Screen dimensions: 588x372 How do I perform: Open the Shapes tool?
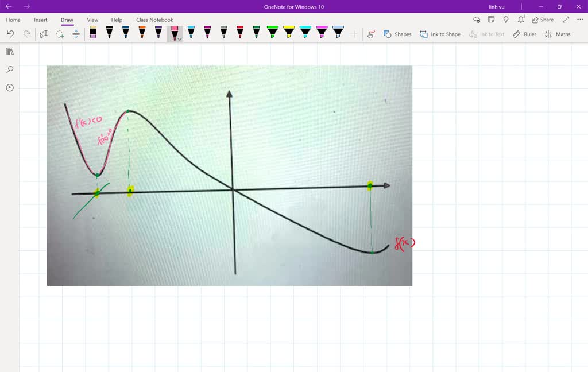click(397, 34)
